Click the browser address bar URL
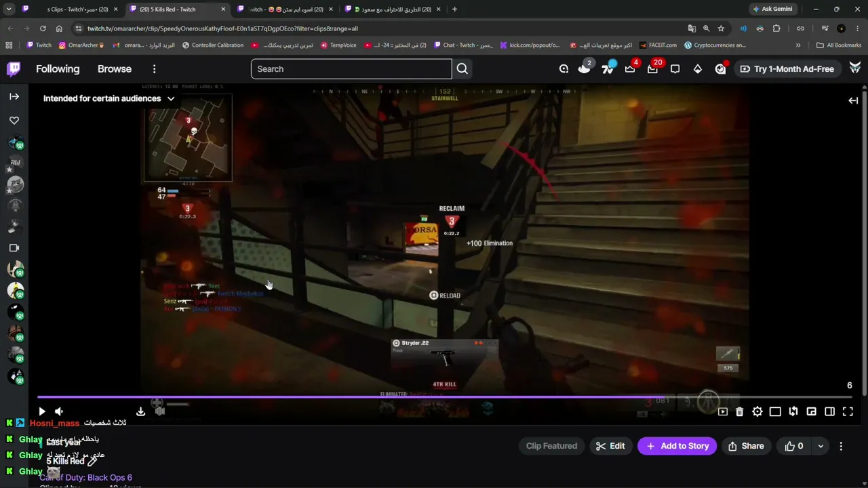 (x=222, y=28)
